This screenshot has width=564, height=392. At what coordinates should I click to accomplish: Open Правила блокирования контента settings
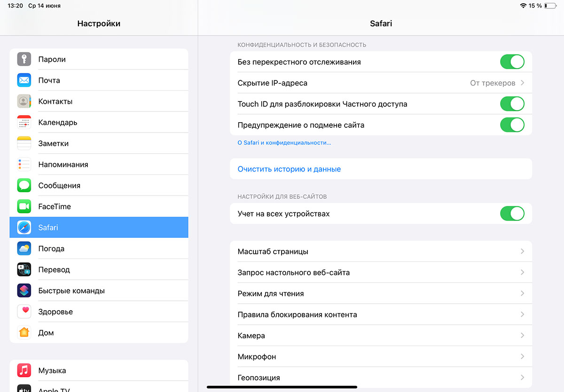pyautogui.click(x=381, y=314)
